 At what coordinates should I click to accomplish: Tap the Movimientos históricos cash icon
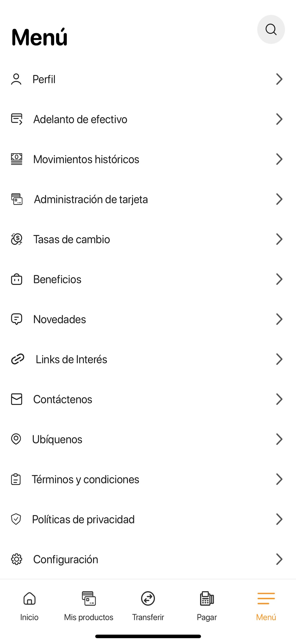[x=17, y=159]
